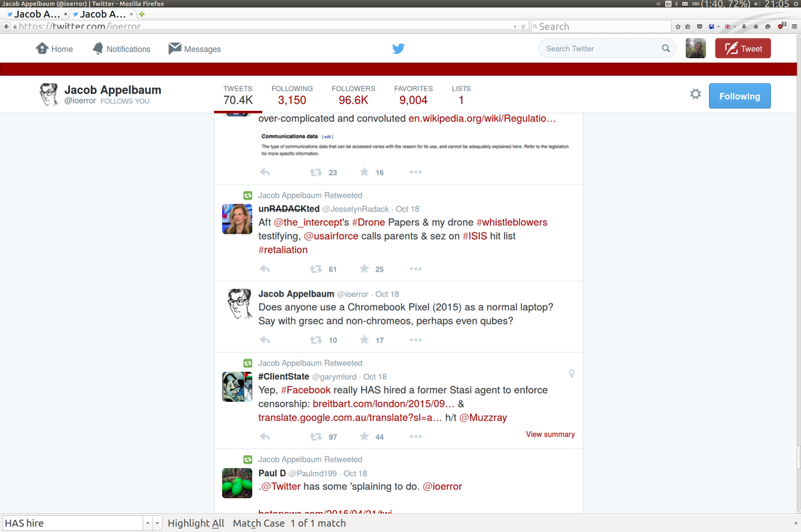Favorite the tweet showing 25 favorites
801x532 pixels.
364,269
